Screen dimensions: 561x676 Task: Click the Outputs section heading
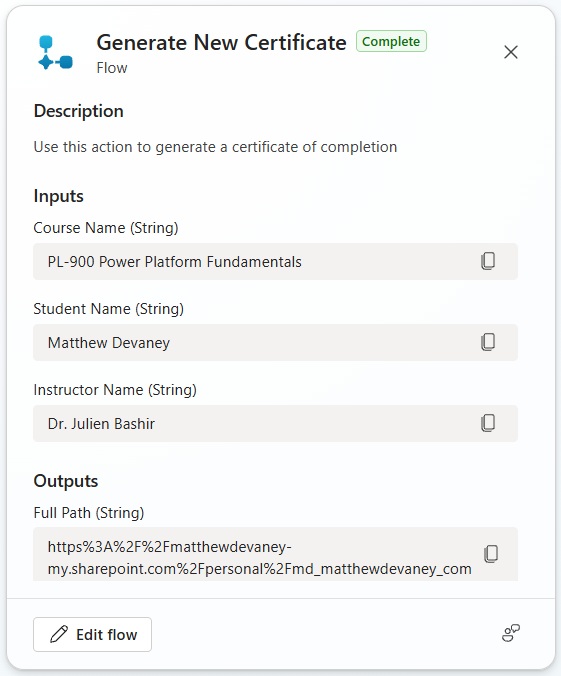tap(66, 481)
